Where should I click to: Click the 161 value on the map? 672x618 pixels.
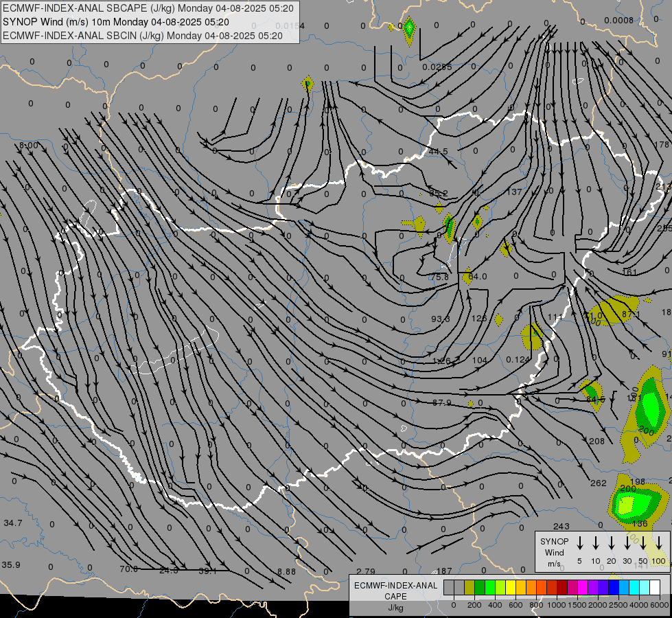[629, 272]
